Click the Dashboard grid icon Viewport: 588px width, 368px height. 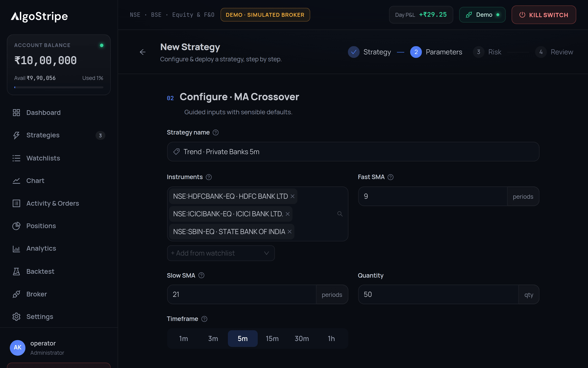coord(16,112)
